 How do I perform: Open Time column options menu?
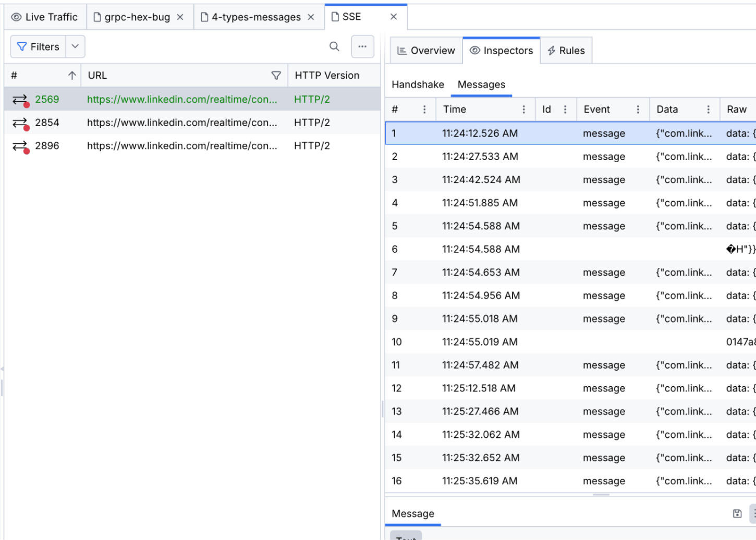point(524,109)
